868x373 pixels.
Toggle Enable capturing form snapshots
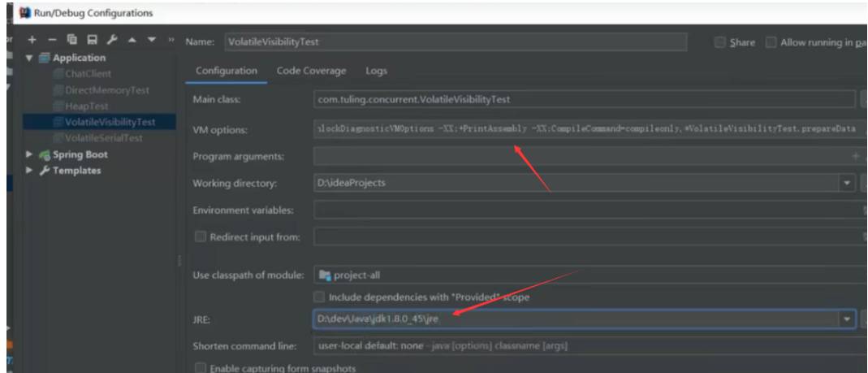coord(200,369)
